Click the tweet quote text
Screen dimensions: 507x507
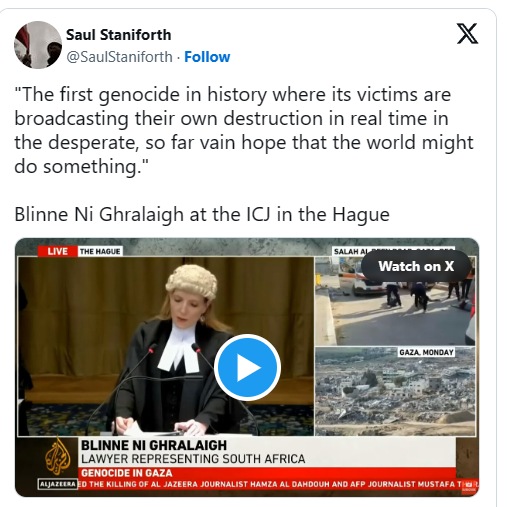point(244,130)
